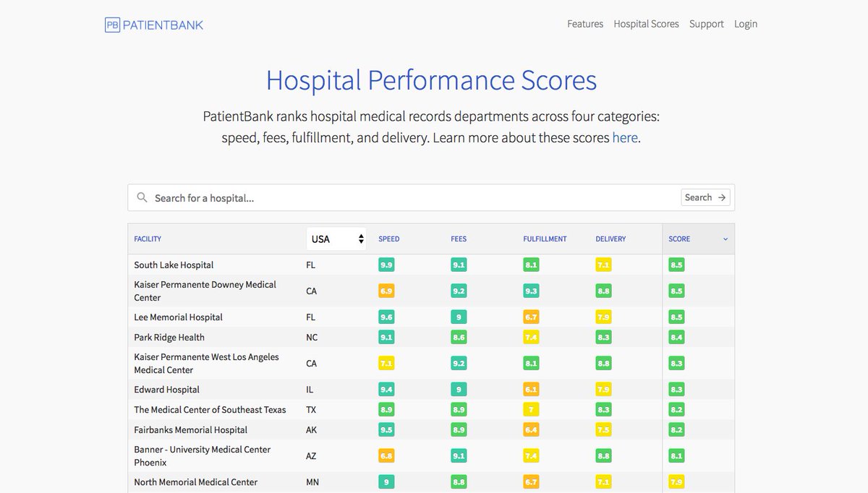The width and height of the screenshot is (868, 493).
Task: Sort table by DELIVERY column
Action: [x=610, y=239]
